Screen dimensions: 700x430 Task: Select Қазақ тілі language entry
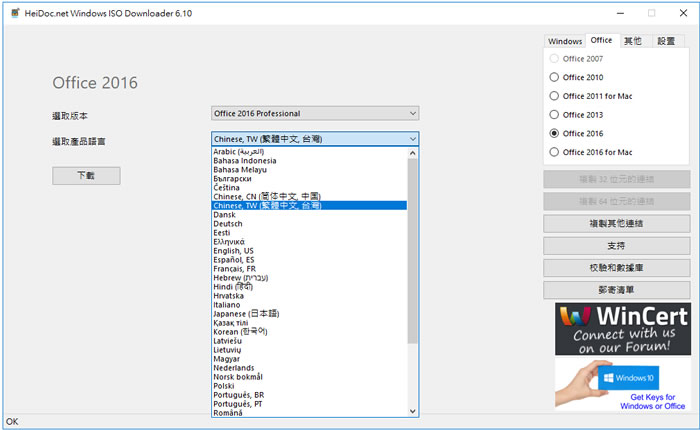click(309, 323)
